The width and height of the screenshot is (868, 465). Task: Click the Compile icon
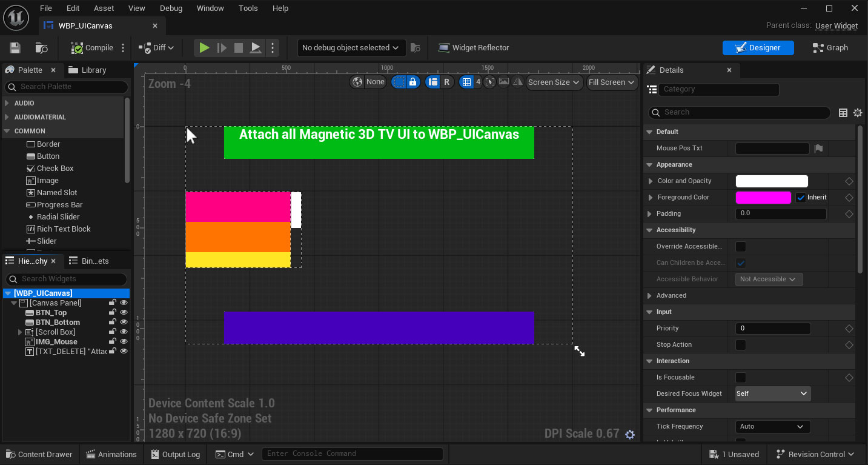click(x=76, y=48)
